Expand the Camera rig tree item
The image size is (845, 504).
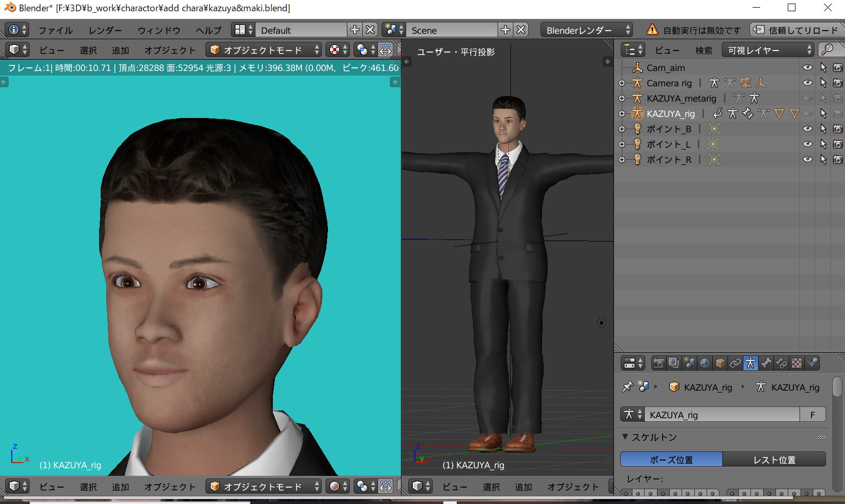(x=622, y=83)
